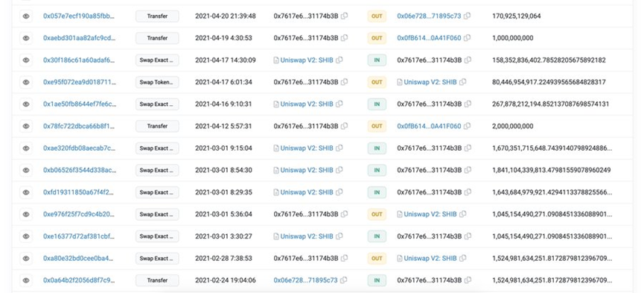Copy To address on 2021-03-01 8:54:30 row
The height and width of the screenshot is (293, 644).
click(x=468, y=170)
